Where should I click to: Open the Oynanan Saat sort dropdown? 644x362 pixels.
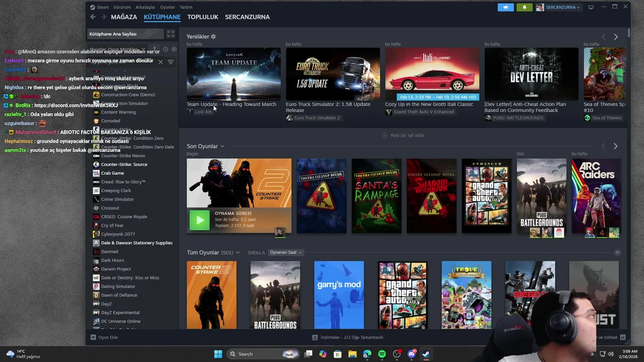coord(286,252)
